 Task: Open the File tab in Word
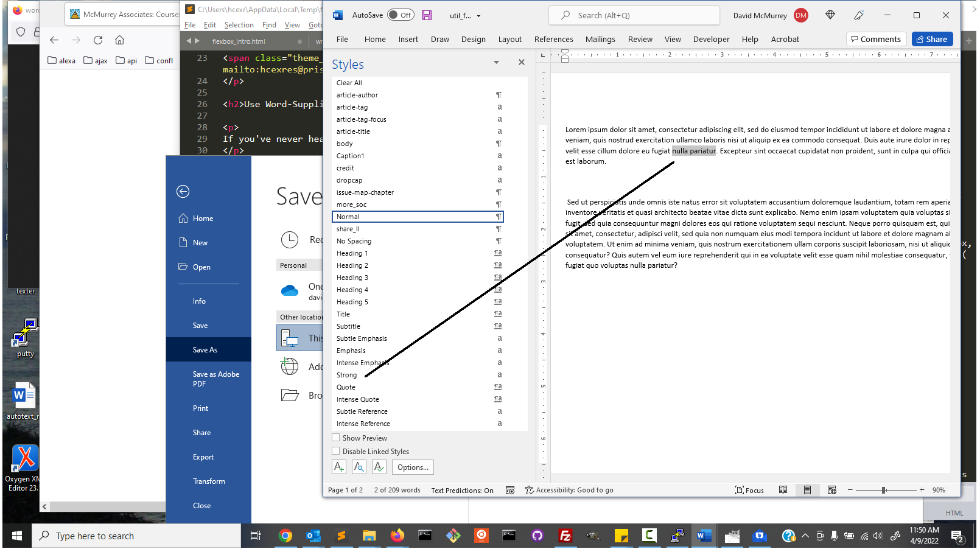click(x=342, y=39)
